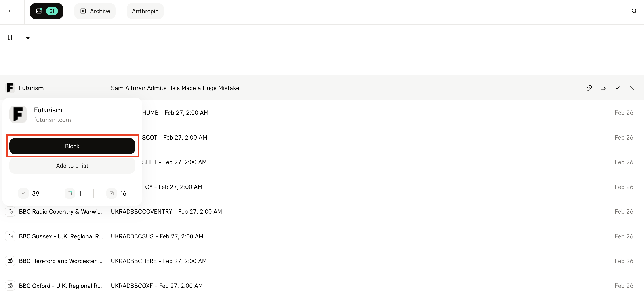The height and width of the screenshot is (298, 644).
Task: Select the Anthropic filter chip
Action: coord(145,11)
